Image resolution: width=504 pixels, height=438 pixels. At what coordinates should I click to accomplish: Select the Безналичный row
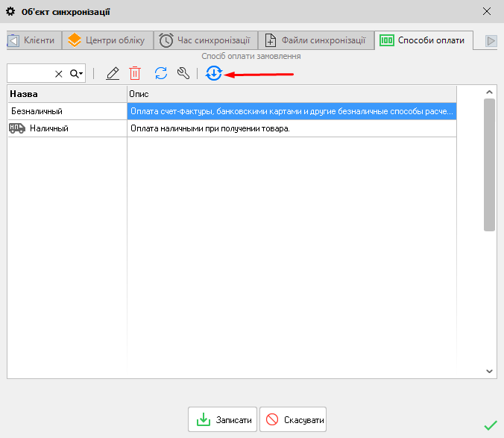67,111
